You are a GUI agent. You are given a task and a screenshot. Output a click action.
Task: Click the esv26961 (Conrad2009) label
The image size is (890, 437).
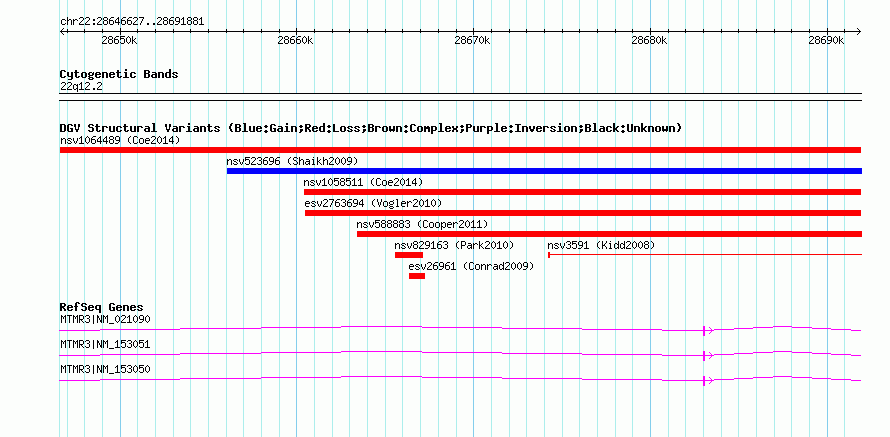tap(471, 266)
